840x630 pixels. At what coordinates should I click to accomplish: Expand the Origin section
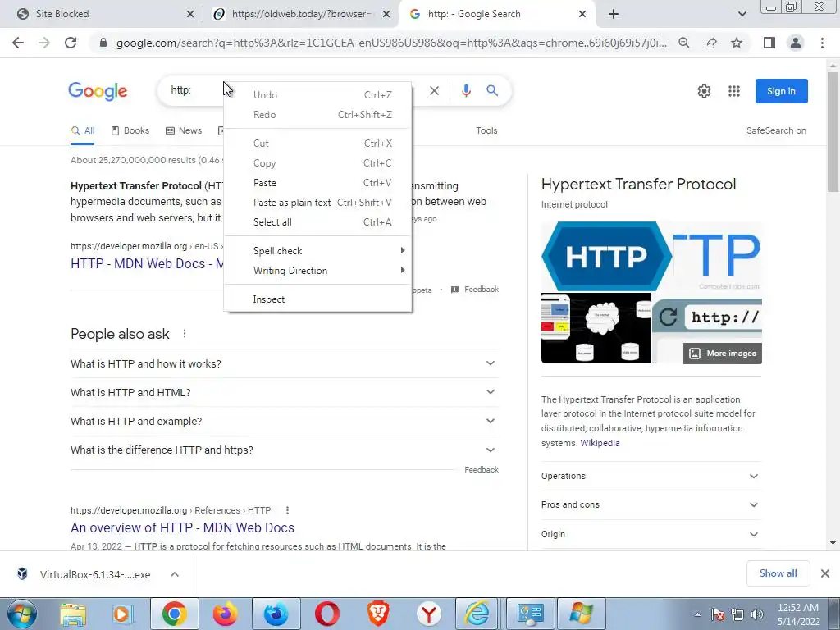coord(651,534)
